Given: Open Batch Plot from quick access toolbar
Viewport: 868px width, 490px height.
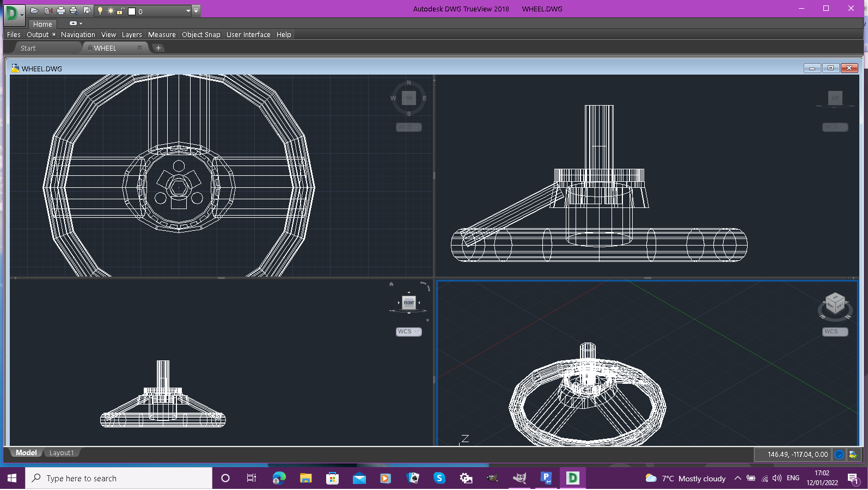Looking at the screenshot, I should point(74,10).
